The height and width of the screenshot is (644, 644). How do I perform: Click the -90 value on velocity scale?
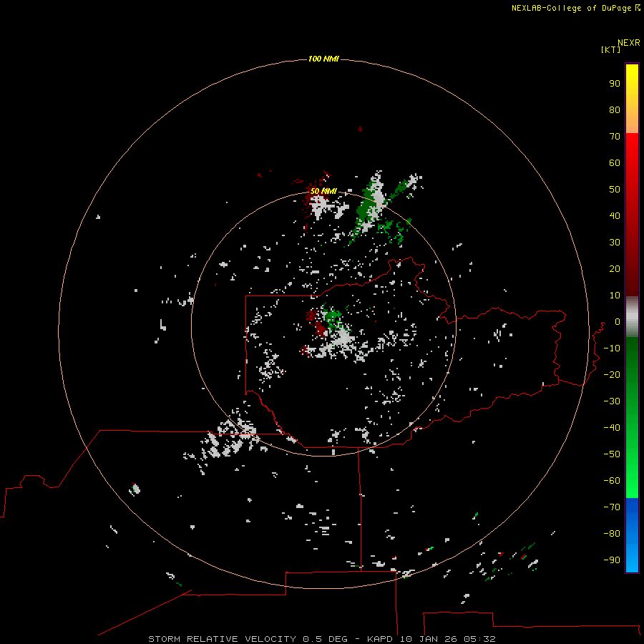click(x=612, y=560)
